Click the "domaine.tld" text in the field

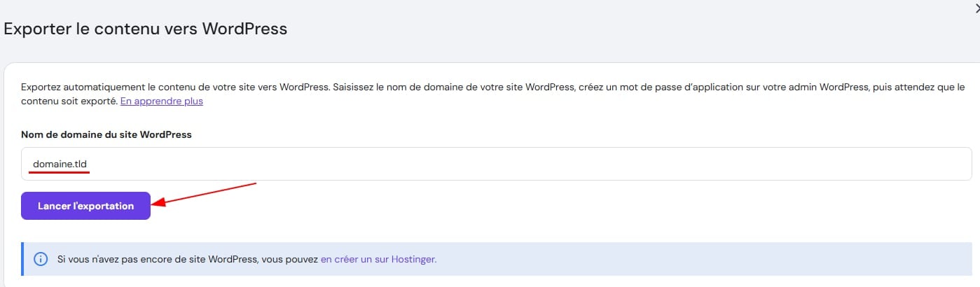tap(60, 164)
